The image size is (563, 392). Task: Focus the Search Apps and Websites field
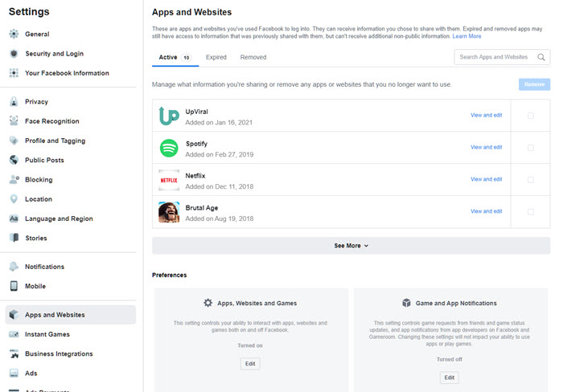502,57
